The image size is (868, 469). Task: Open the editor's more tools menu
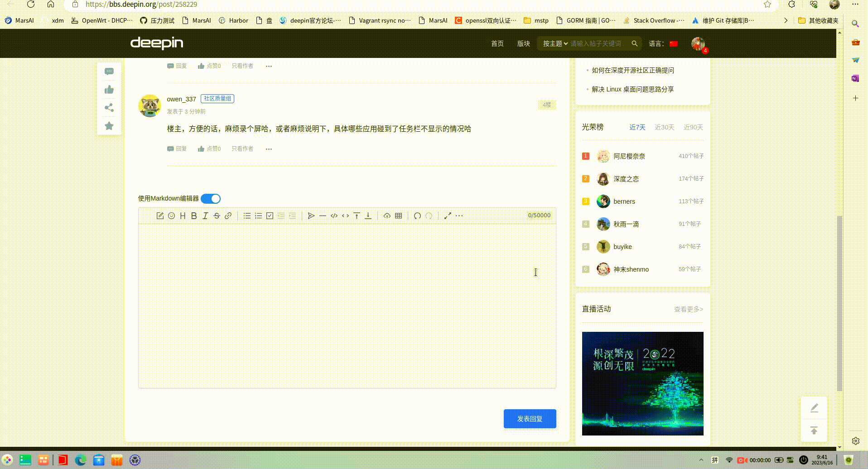(460, 216)
